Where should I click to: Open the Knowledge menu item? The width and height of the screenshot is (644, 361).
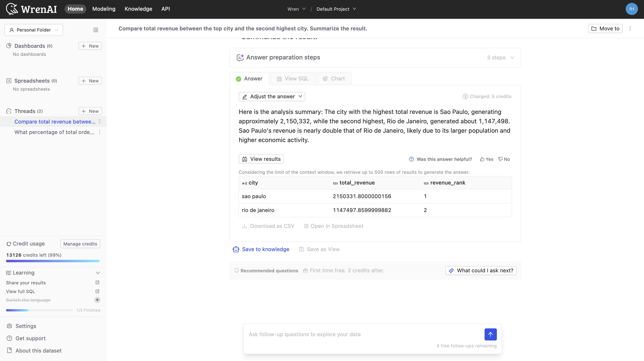[x=138, y=9]
